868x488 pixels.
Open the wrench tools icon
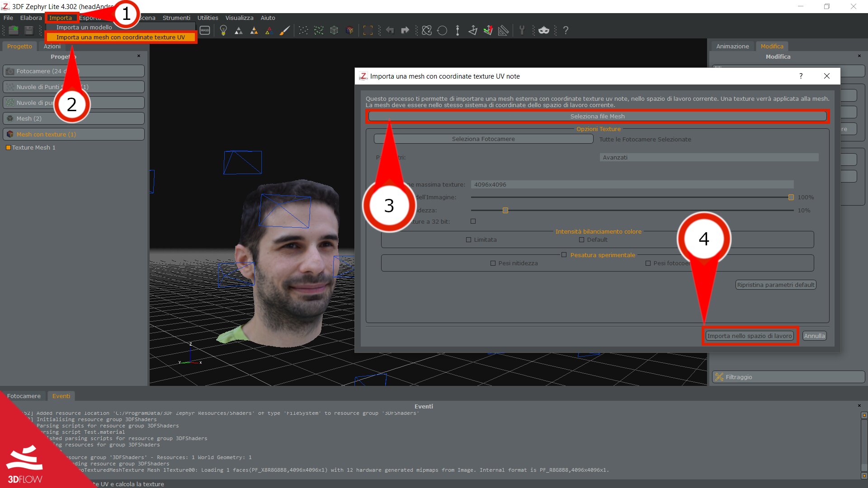click(522, 30)
